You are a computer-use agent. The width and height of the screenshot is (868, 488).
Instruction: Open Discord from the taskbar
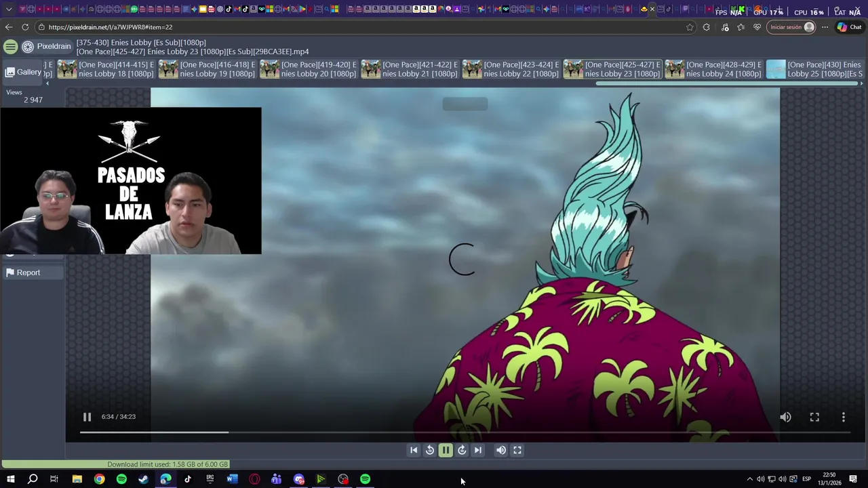pyautogui.click(x=299, y=479)
